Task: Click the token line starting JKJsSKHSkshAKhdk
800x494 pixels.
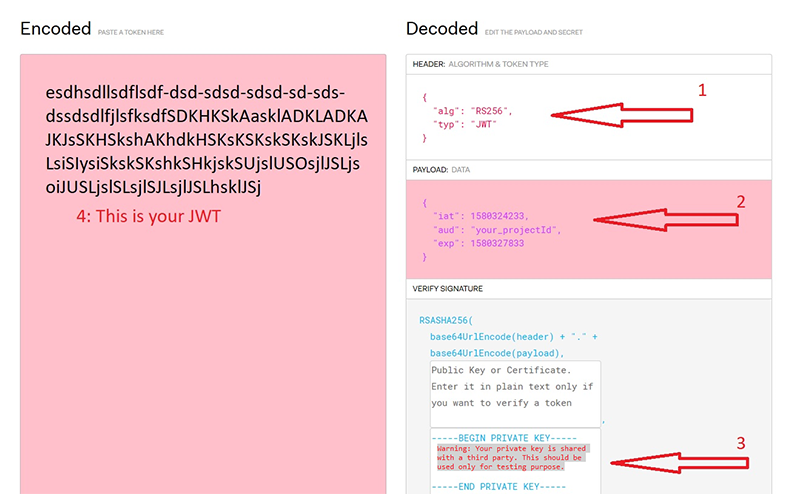Action: pyautogui.click(x=206, y=139)
